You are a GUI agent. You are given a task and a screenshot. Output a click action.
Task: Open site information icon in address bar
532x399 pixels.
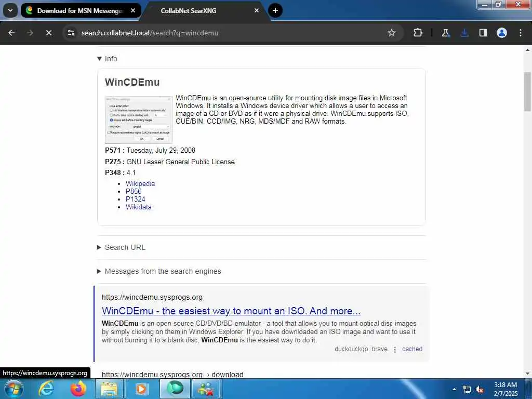tap(71, 33)
